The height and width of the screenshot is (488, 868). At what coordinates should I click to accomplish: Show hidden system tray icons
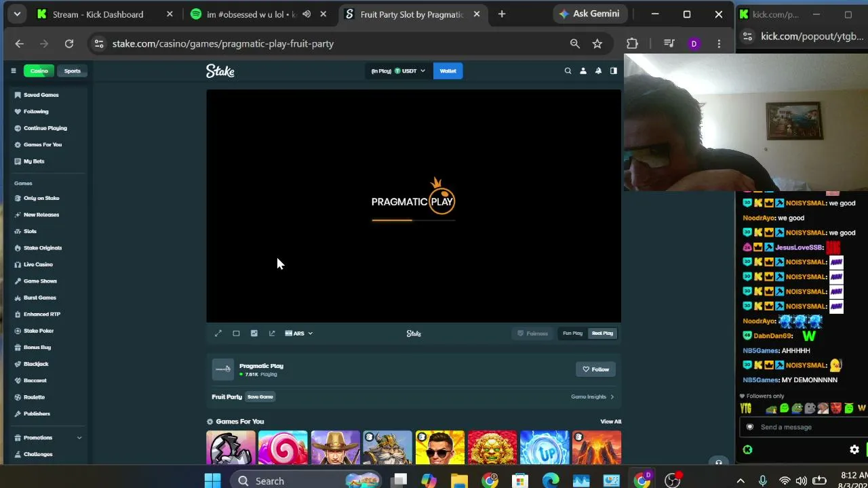coord(740,481)
